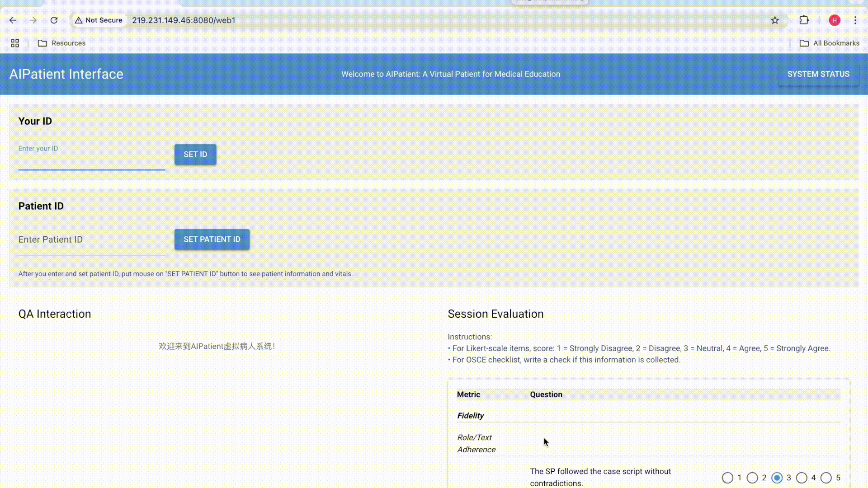Open the Chrome three-dot menu
The width and height of the screenshot is (868, 488).
855,20
